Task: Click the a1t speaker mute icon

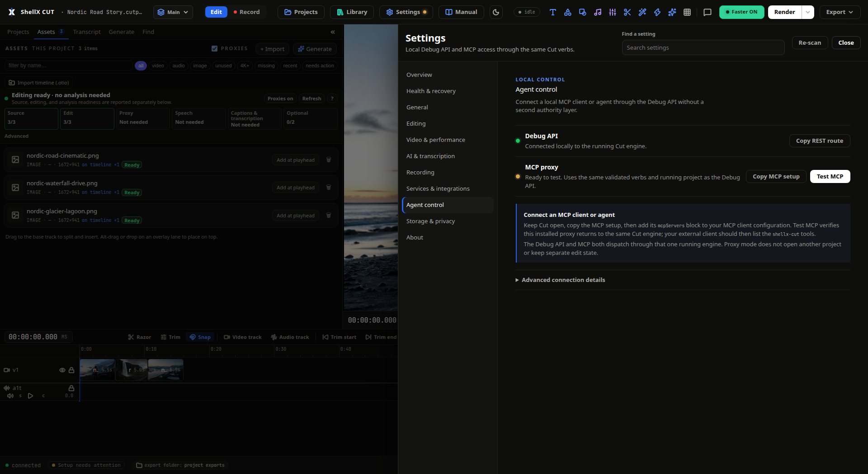Action: [x=10, y=396]
